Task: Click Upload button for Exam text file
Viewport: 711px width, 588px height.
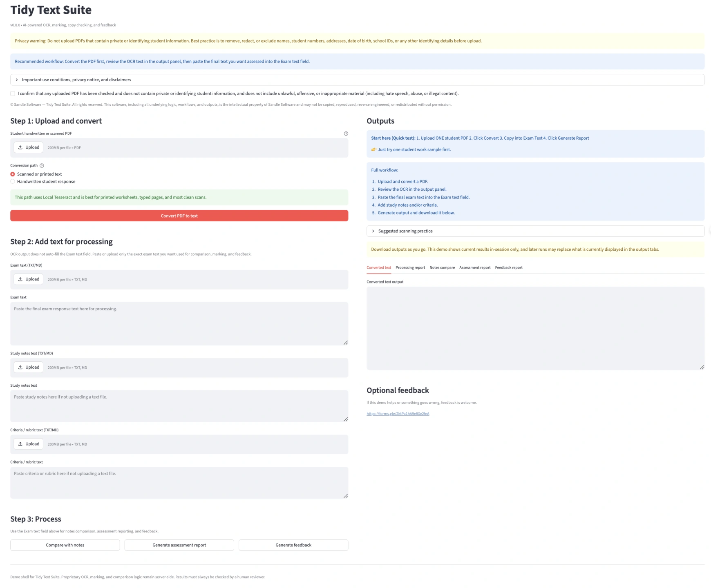Action: point(29,279)
